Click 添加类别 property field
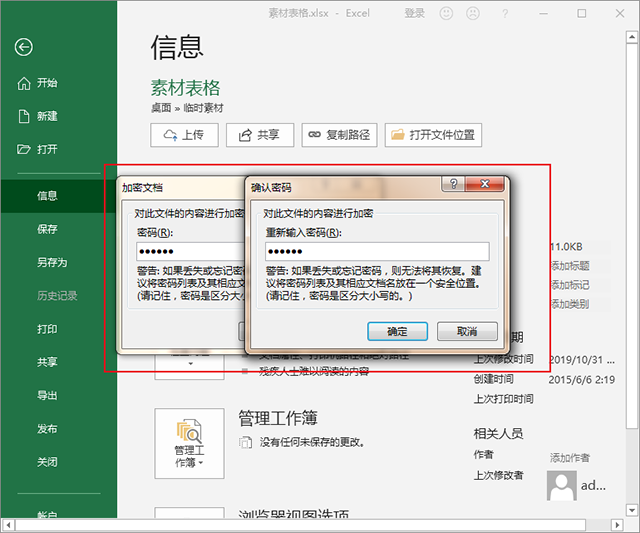The width and height of the screenshot is (640, 533). point(570,304)
